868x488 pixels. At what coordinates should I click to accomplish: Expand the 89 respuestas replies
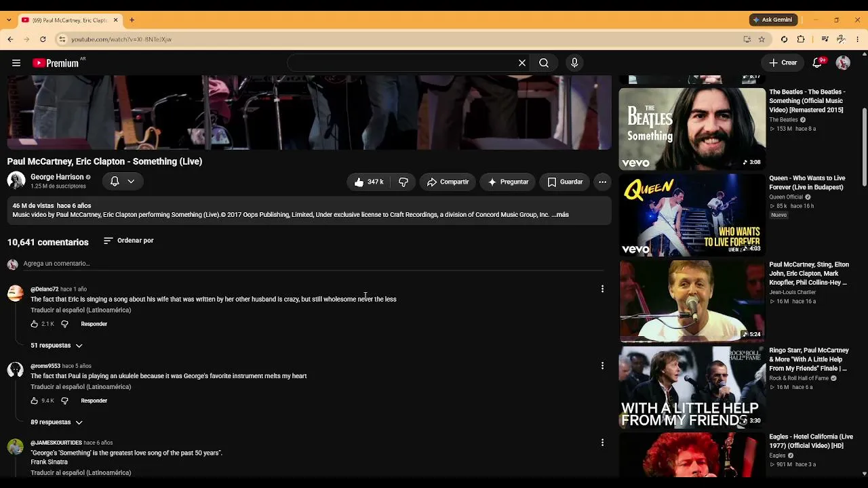click(x=56, y=422)
